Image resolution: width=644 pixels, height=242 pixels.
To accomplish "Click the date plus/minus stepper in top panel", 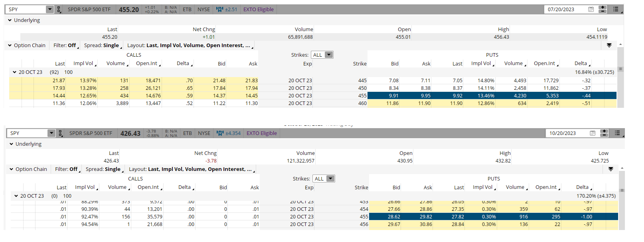I will (x=603, y=10).
